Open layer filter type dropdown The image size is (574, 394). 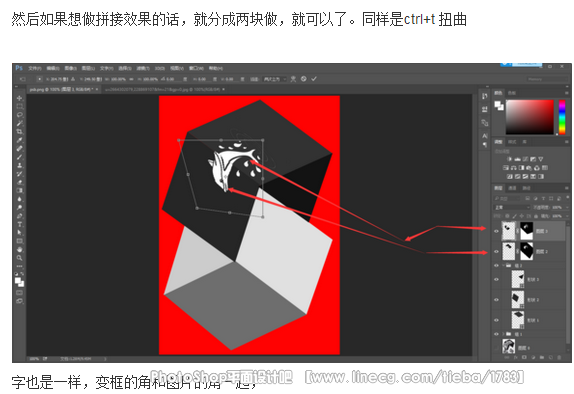(507, 198)
